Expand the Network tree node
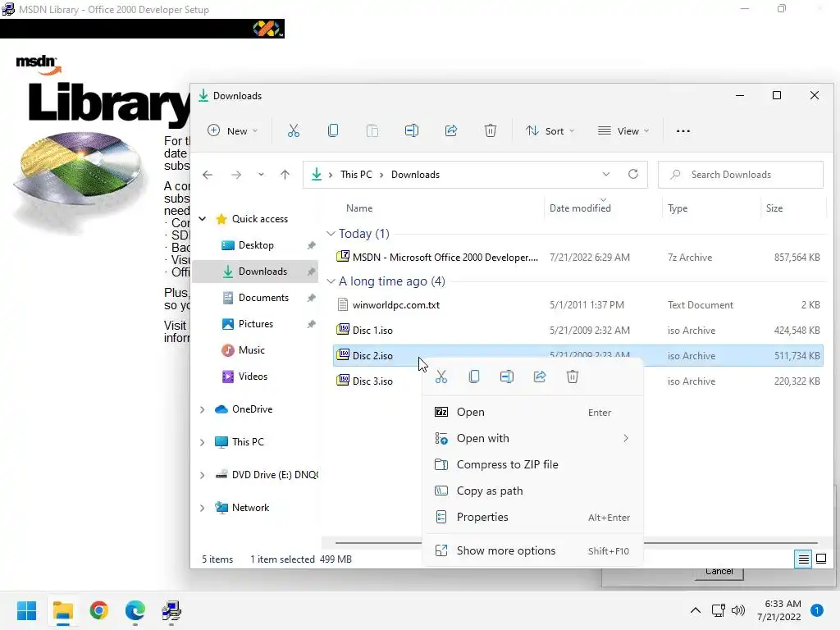840x630 pixels. click(203, 508)
